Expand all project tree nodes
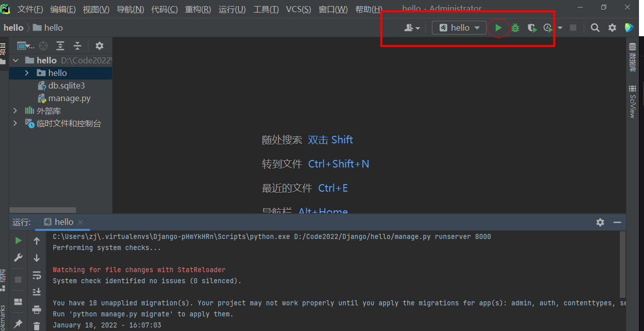This screenshot has height=331, width=644. (x=60, y=46)
